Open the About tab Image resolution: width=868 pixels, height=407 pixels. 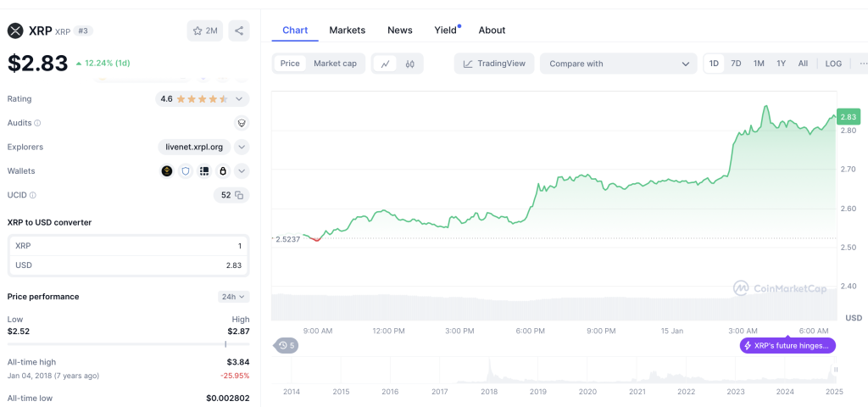tap(492, 31)
